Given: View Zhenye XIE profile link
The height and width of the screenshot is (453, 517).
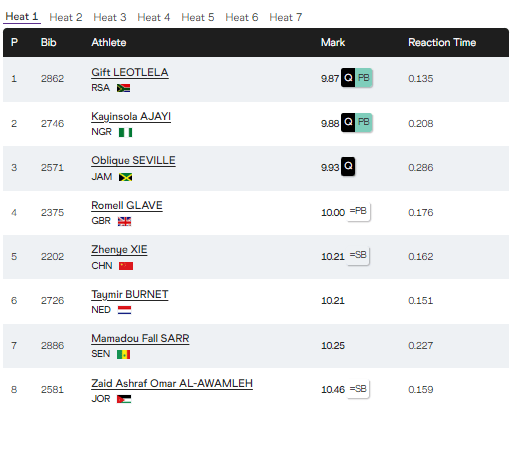Looking at the screenshot, I should [x=119, y=250].
